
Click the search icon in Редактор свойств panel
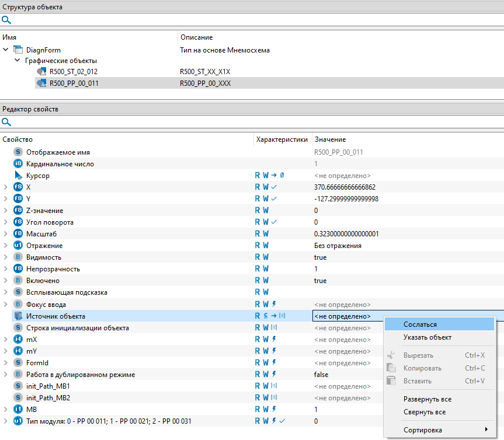(6, 122)
